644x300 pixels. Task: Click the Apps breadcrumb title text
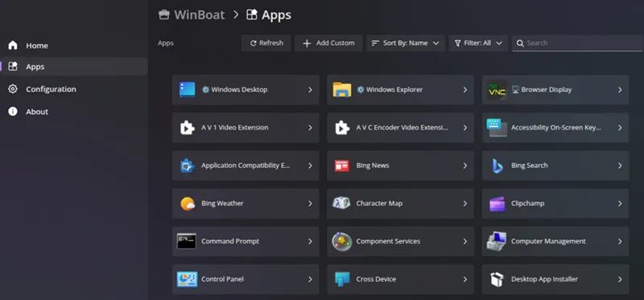click(276, 15)
